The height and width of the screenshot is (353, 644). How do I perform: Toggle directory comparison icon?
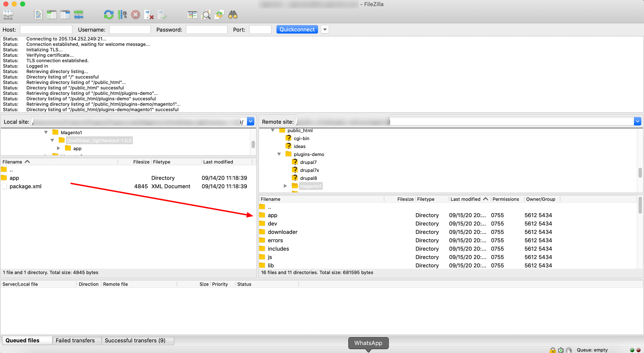[x=206, y=15]
